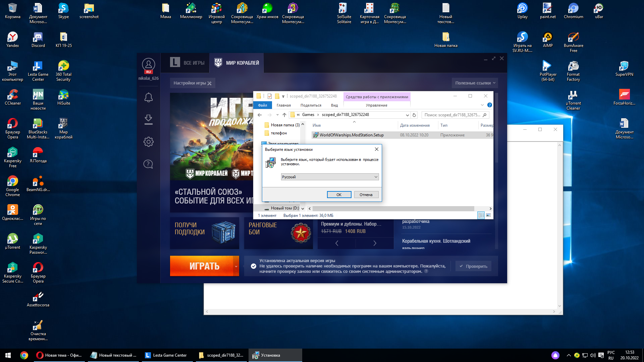Open the Файл ribbon tab
644x362 pixels.
(x=263, y=105)
